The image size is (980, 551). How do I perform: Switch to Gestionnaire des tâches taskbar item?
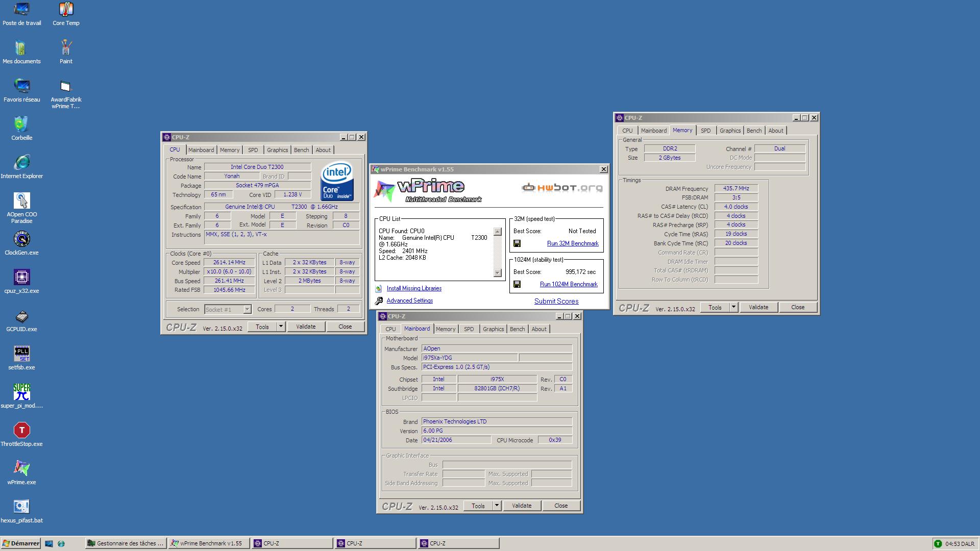click(x=126, y=544)
